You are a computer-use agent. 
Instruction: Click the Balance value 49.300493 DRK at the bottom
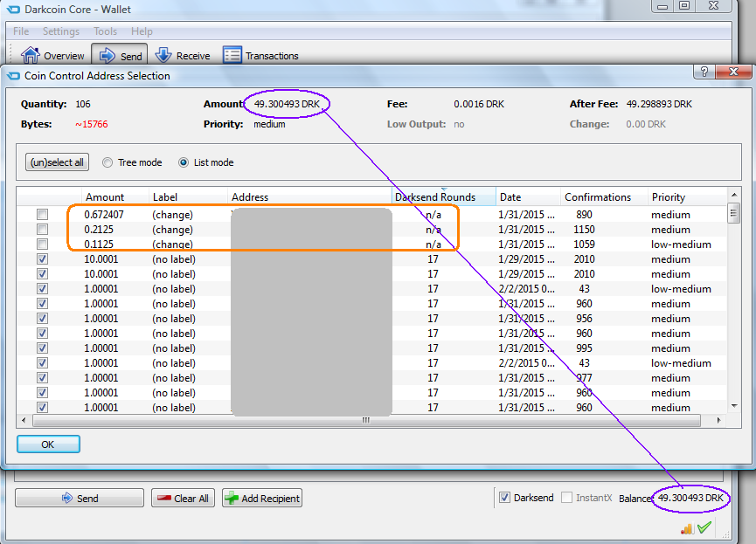(691, 498)
